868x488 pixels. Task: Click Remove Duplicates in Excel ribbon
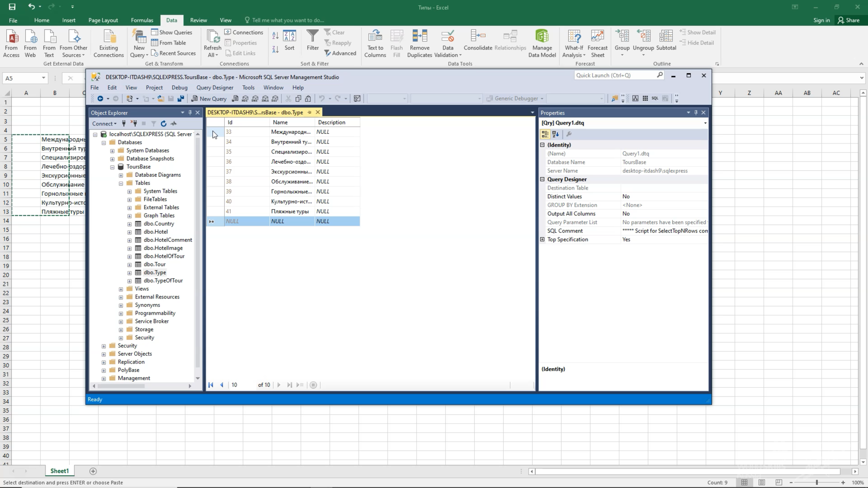[x=420, y=43]
